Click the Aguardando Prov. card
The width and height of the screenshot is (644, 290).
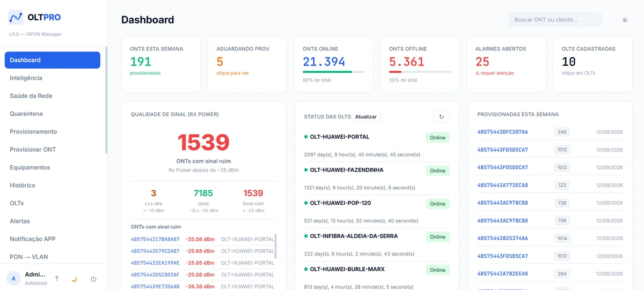click(247, 64)
